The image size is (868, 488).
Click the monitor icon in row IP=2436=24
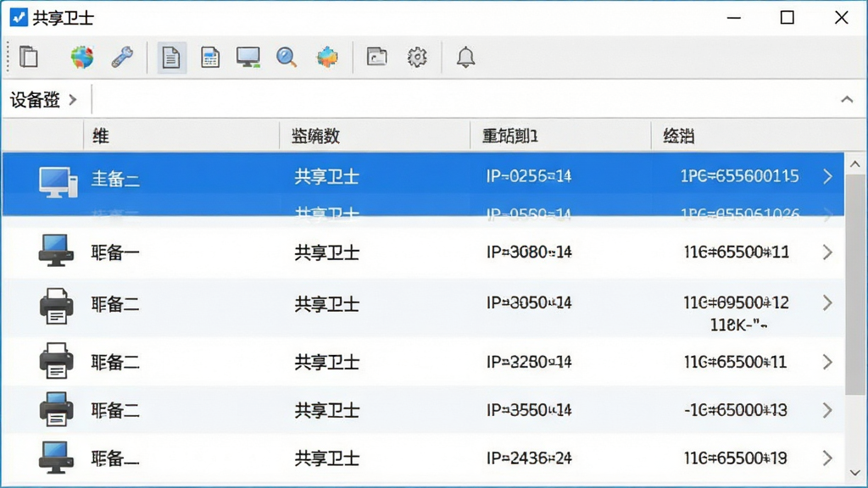pos(56,457)
